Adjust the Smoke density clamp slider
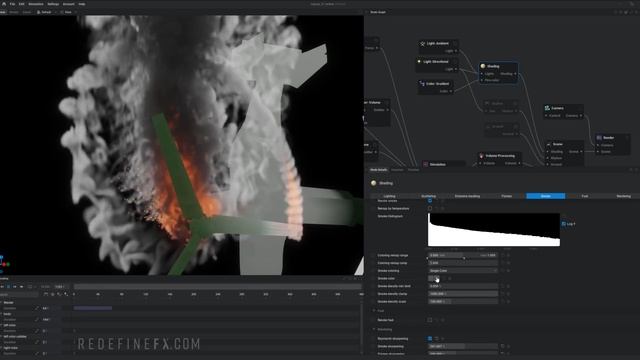Viewport: 640px width, 360px height. click(463, 294)
